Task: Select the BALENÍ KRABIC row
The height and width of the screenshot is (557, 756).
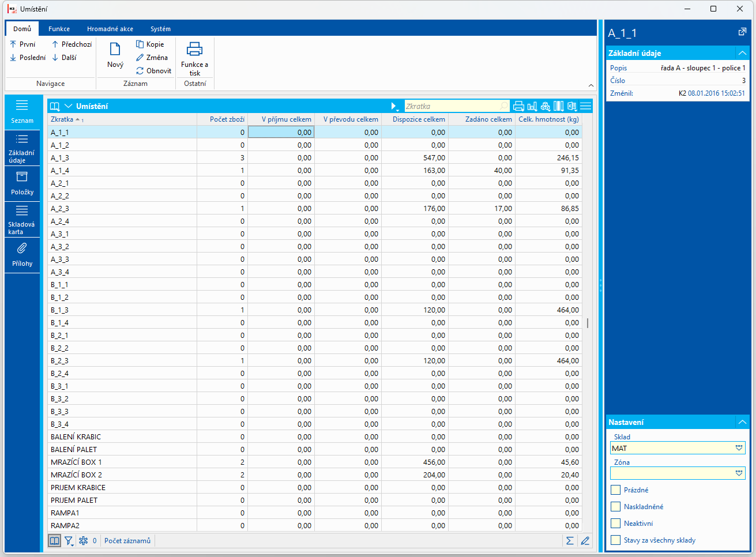Action: pyautogui.click(x=315, y=436)
